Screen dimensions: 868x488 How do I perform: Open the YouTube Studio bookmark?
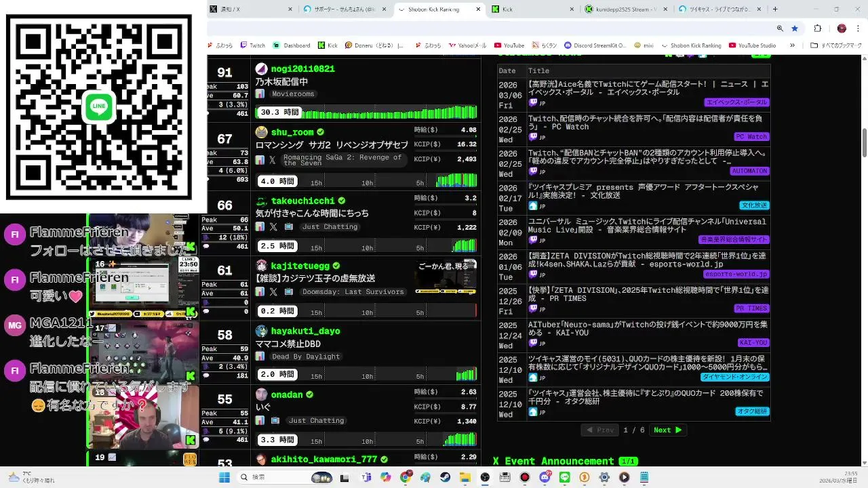(752, 45)
